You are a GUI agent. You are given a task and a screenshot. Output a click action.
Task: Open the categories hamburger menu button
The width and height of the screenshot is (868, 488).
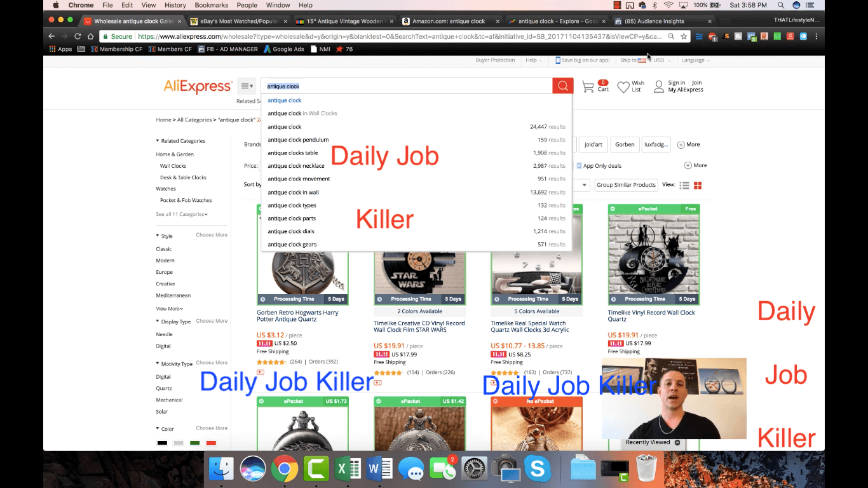click(x=247, y=86)
